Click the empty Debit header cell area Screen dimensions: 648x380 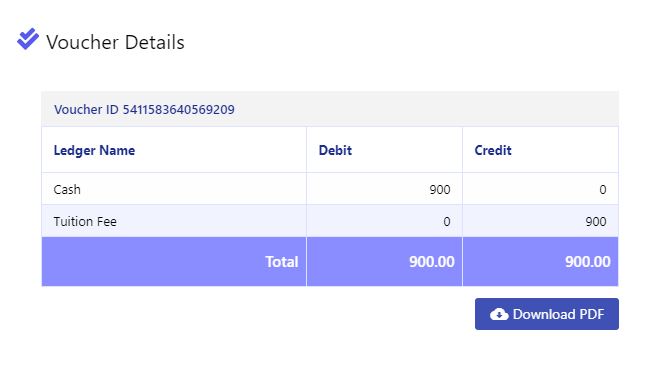[407, 150]
